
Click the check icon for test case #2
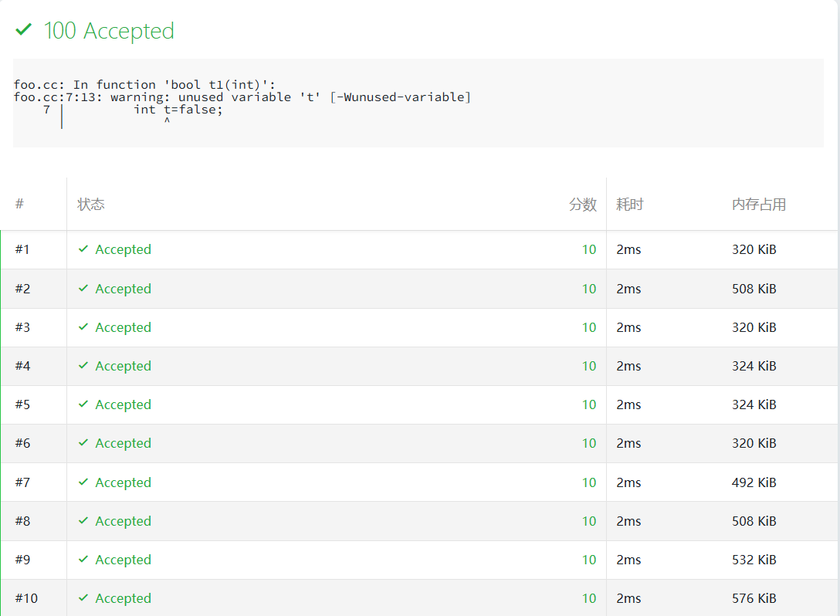tap(83, 289)
